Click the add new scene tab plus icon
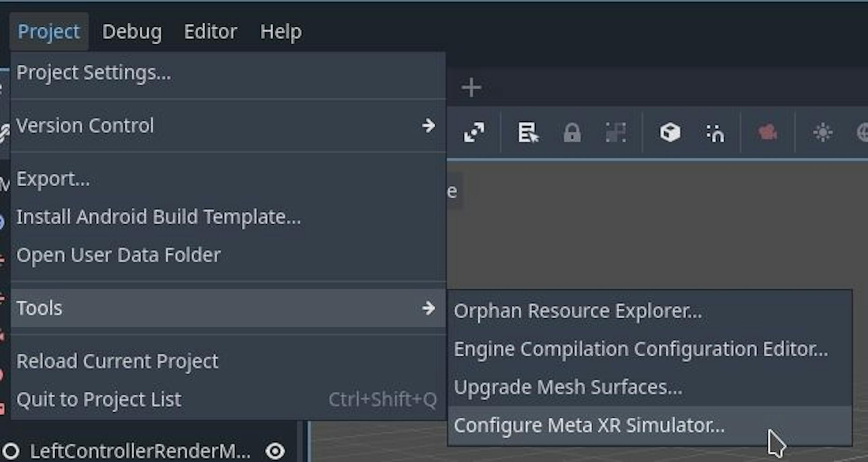 [x=471, y=87]
